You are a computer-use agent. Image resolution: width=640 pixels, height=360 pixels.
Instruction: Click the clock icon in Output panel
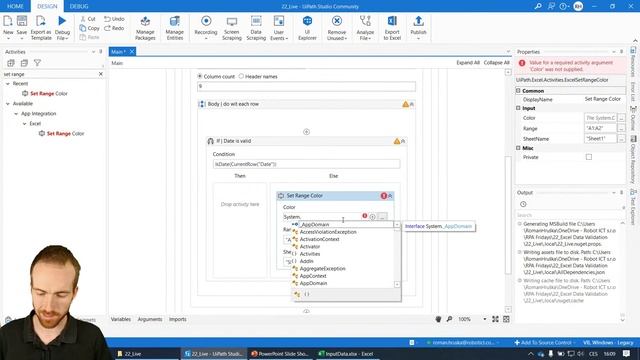click(523, 204)
